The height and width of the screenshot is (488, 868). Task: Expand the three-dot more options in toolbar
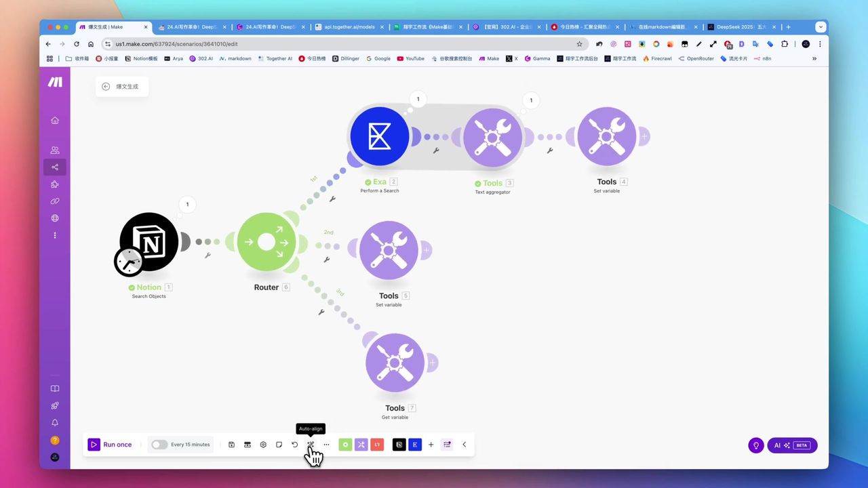(x=326, y=445)
